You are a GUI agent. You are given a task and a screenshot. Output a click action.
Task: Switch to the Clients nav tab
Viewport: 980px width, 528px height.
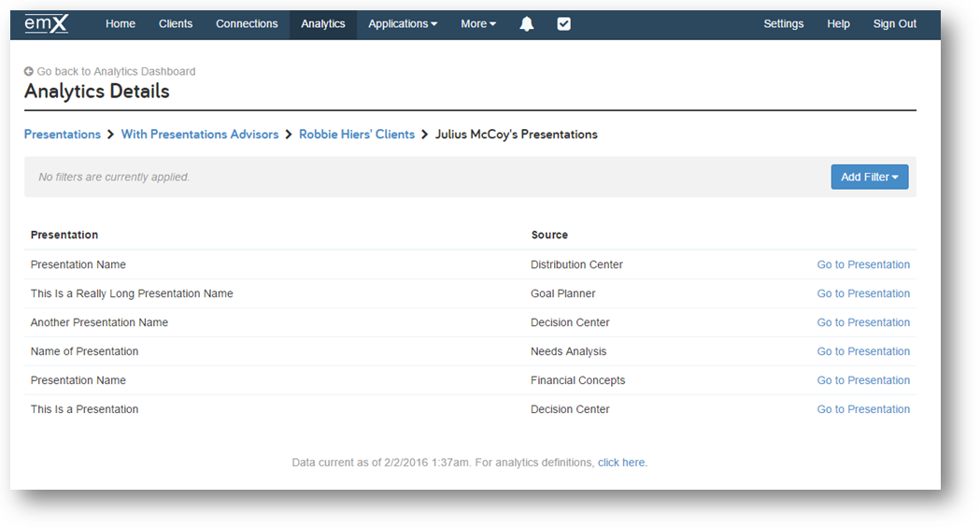point(175,23)
